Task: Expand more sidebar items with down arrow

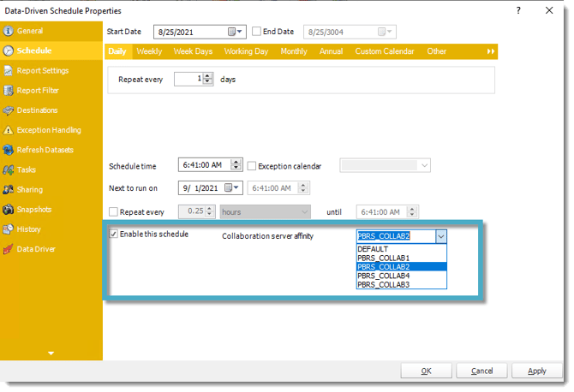Action: pos(51,353)
